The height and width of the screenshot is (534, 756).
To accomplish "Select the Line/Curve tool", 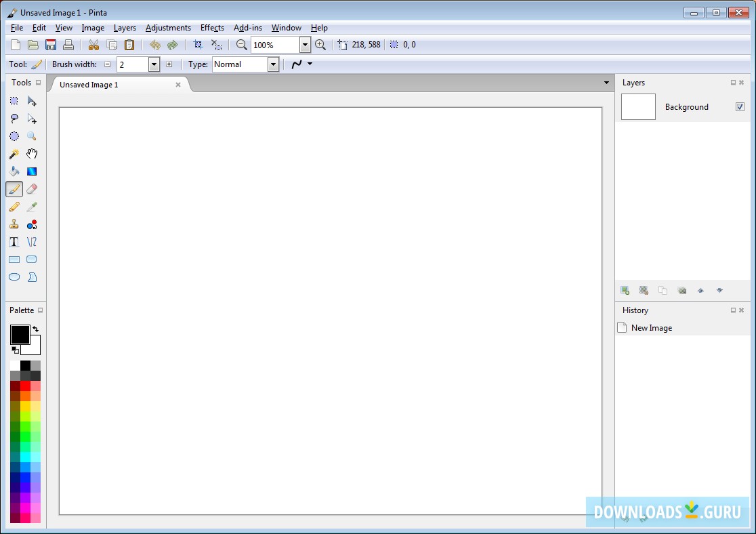I will [x=32, y=242].
